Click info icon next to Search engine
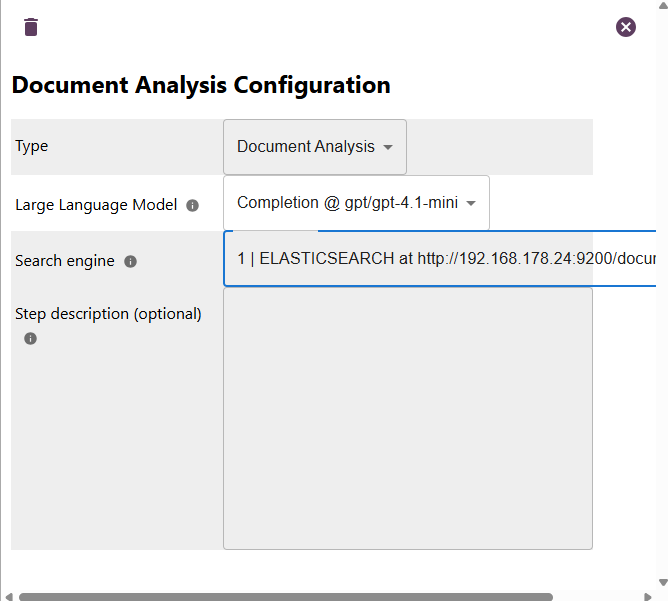The height and width of the screenshot is (601, 668). pyautogui.click(x=130, y=262)
